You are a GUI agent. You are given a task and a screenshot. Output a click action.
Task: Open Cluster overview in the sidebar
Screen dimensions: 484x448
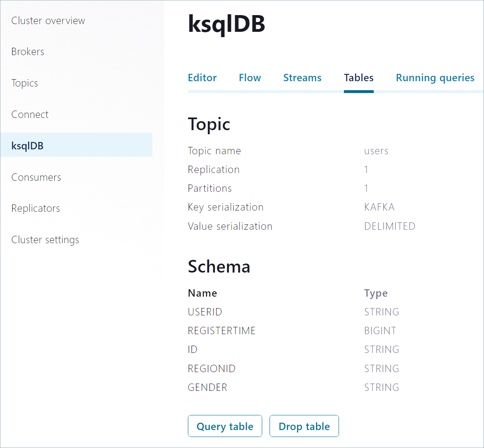click(48, 21)
